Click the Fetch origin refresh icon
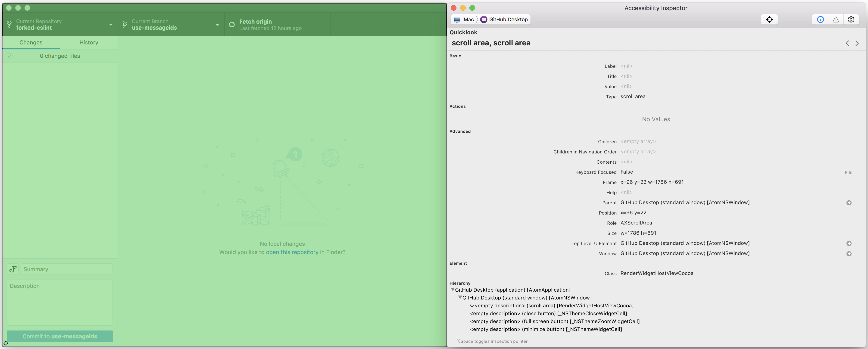Image resolution: width=868 pixels, height=349 pixels. pyautogui.click(x=232, y=24)
